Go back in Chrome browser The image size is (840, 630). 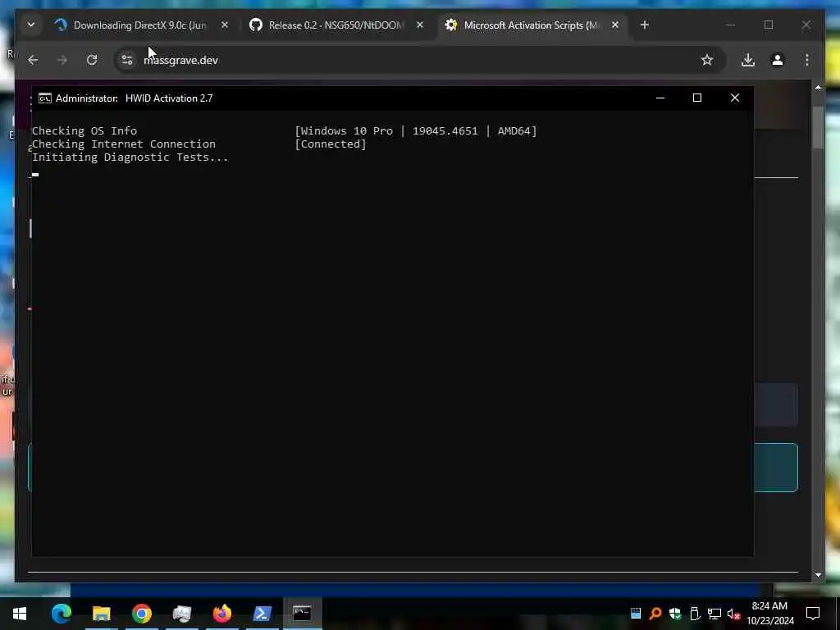pos(33,60)
